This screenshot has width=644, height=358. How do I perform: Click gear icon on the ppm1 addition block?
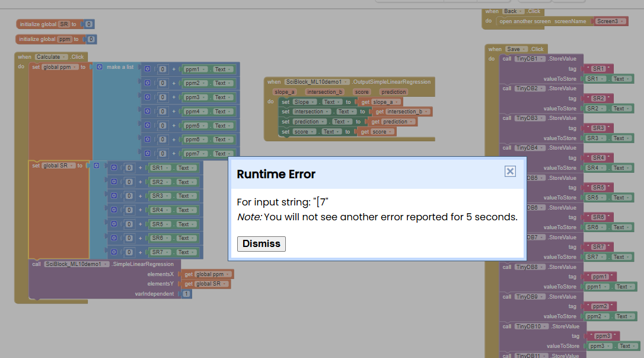tap(148, 69)
